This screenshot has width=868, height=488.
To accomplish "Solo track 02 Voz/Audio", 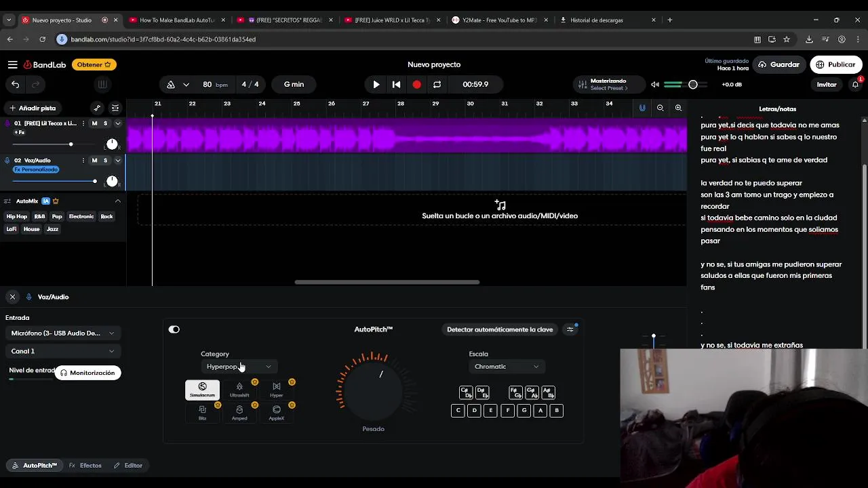I will [x=105, y=161].
